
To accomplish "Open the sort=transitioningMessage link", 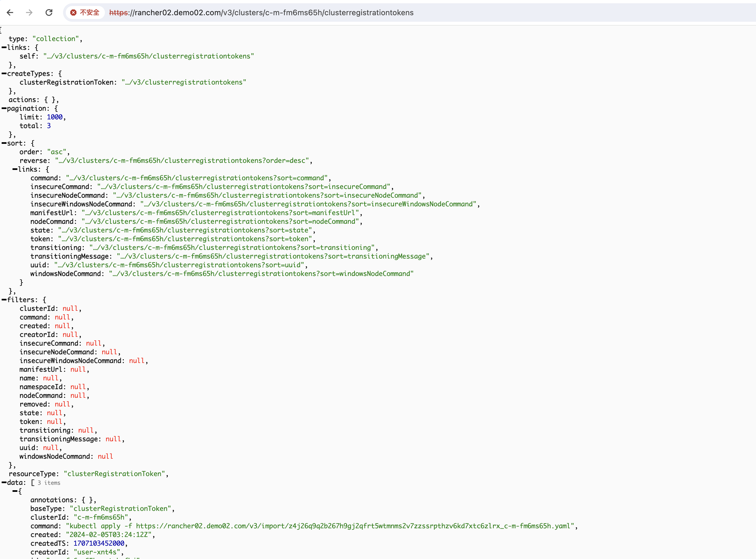I will pos(273,256).
